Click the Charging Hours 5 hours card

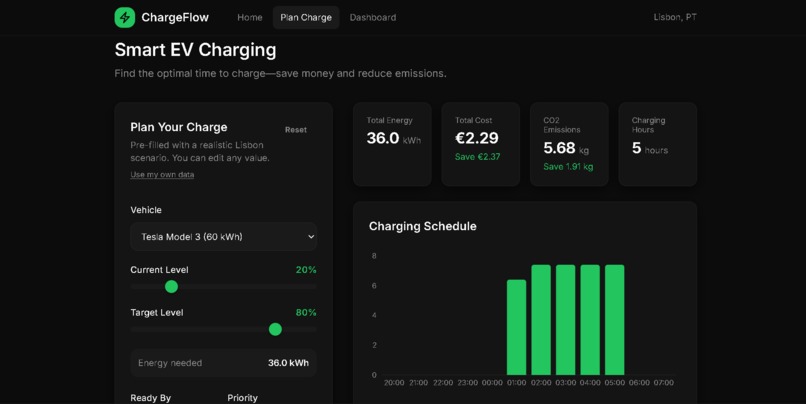(657, 144)
